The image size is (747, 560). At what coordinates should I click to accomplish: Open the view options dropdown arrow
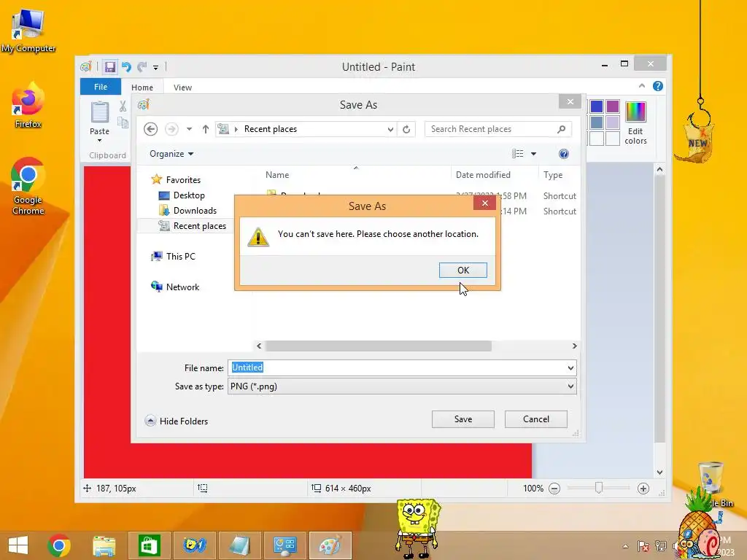[x=533, y=154]
